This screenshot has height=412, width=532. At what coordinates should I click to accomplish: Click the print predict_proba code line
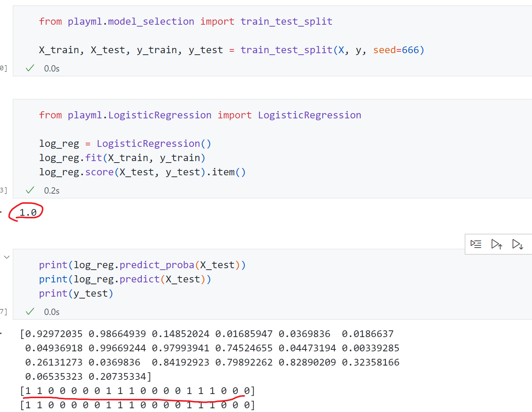(x=142, y=265)
